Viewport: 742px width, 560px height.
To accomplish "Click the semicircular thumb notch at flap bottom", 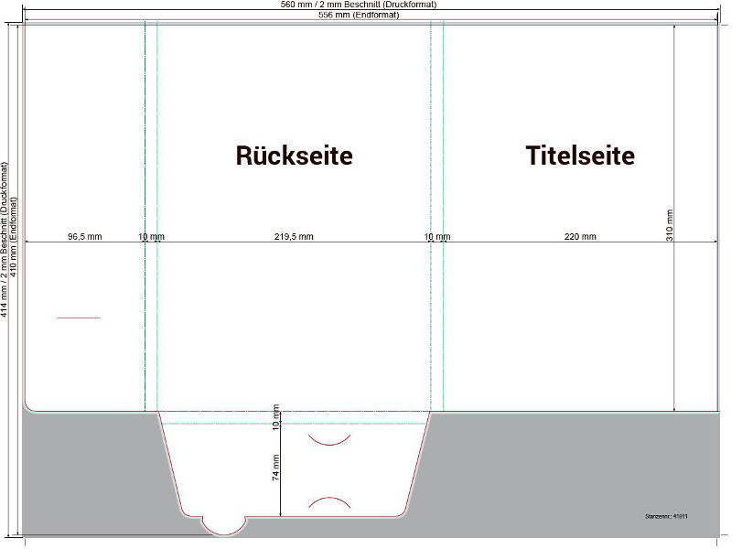I will [x=222, y=524].
